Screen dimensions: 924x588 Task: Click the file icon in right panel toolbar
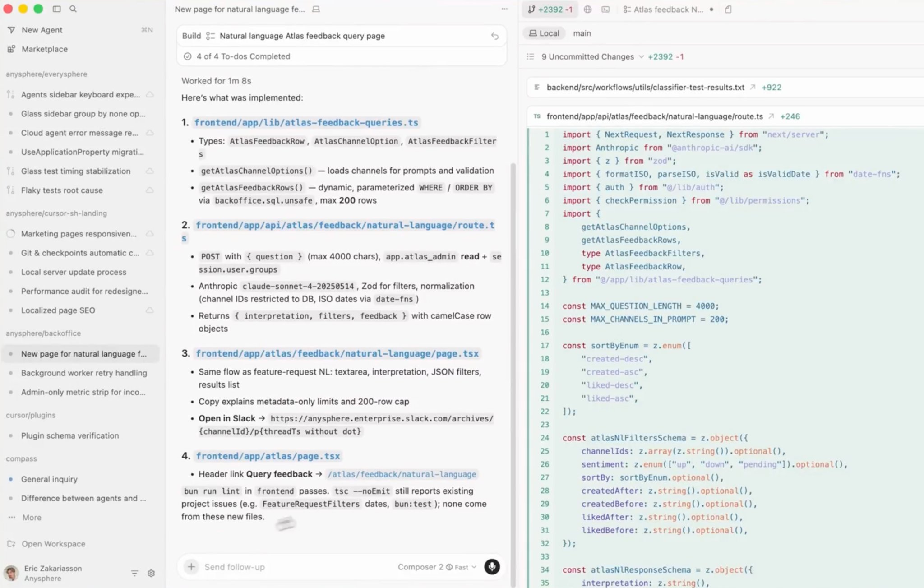click(728, 9)
